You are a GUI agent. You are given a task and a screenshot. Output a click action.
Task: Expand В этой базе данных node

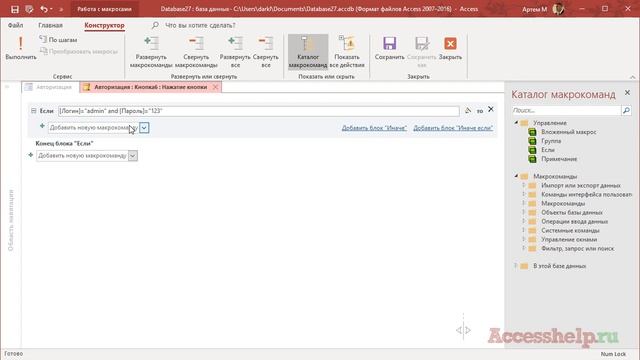(x=516, y=266)
